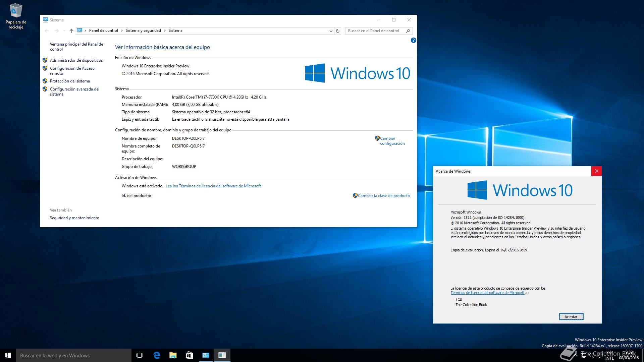Click the DESKTOP-Q0LP5I7 value beside Nombre de equipo
The width and height of the screenshot is (644, 362).
188,138
